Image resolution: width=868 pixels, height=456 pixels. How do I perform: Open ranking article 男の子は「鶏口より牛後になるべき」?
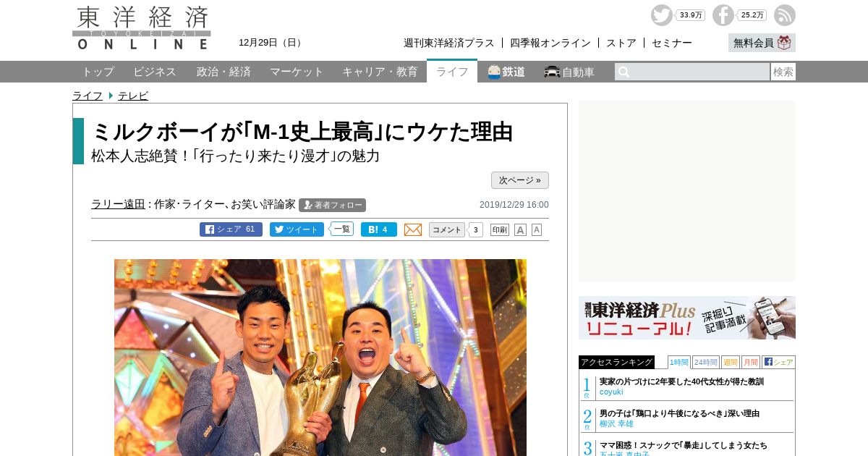(679, 413)
